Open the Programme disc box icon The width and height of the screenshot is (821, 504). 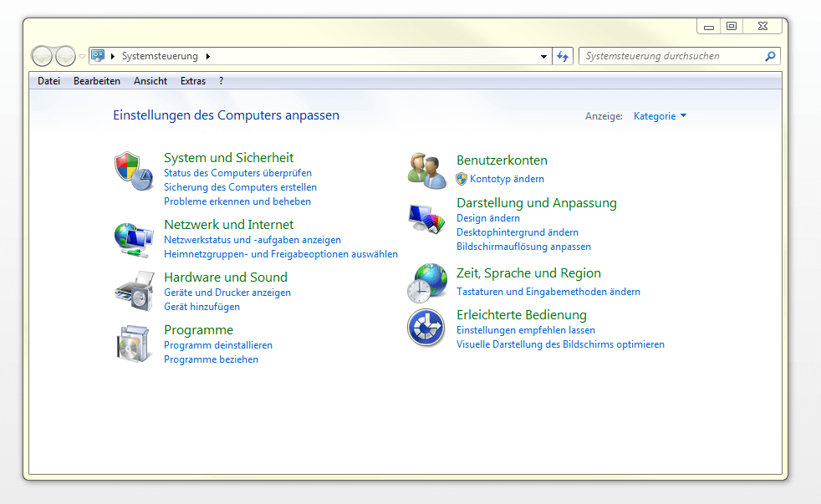[133, 344]
